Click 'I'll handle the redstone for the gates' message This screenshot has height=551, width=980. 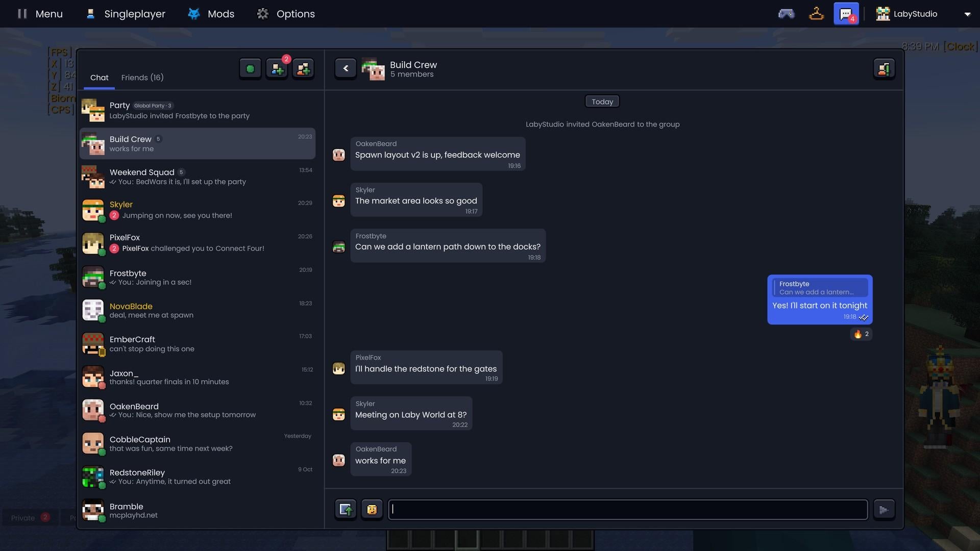[x=426, y=368]
